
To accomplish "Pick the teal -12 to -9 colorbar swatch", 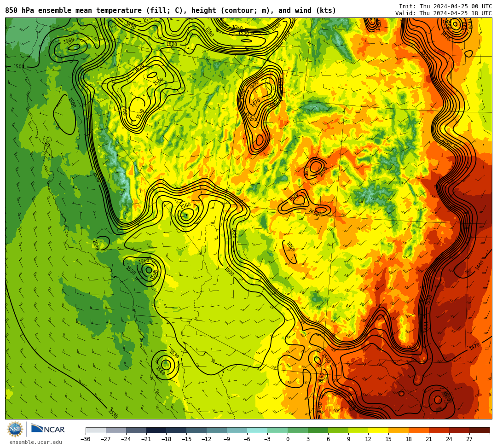I will point(217,430).
